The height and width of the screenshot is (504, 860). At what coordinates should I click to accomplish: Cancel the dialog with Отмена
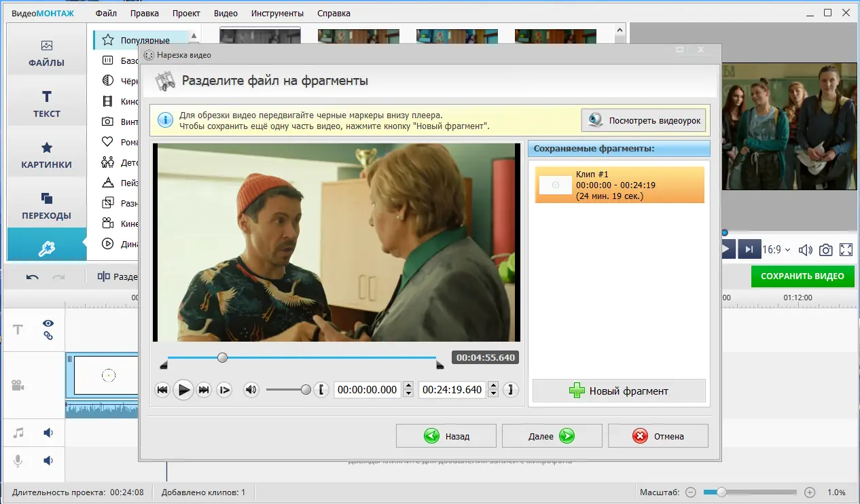click(658, 436)
